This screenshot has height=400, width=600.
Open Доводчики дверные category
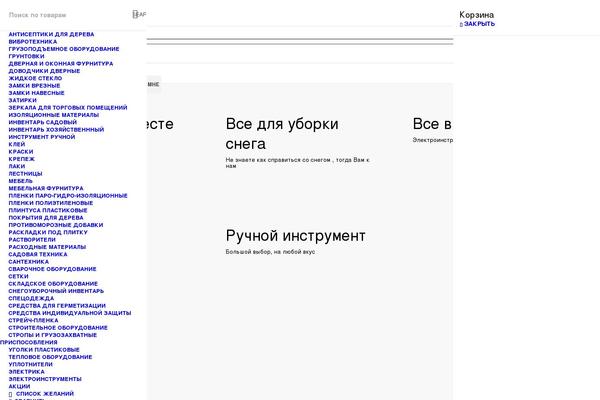pos(44,71)
